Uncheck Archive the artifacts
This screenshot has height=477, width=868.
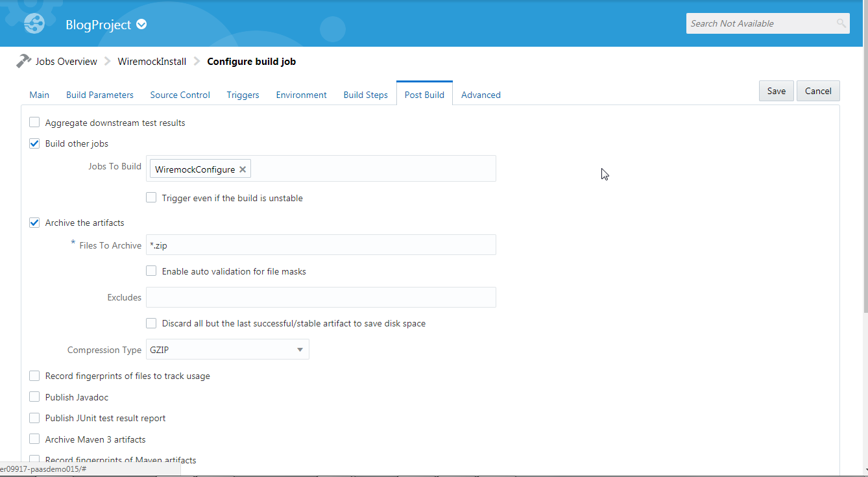[x=34, y=222]
